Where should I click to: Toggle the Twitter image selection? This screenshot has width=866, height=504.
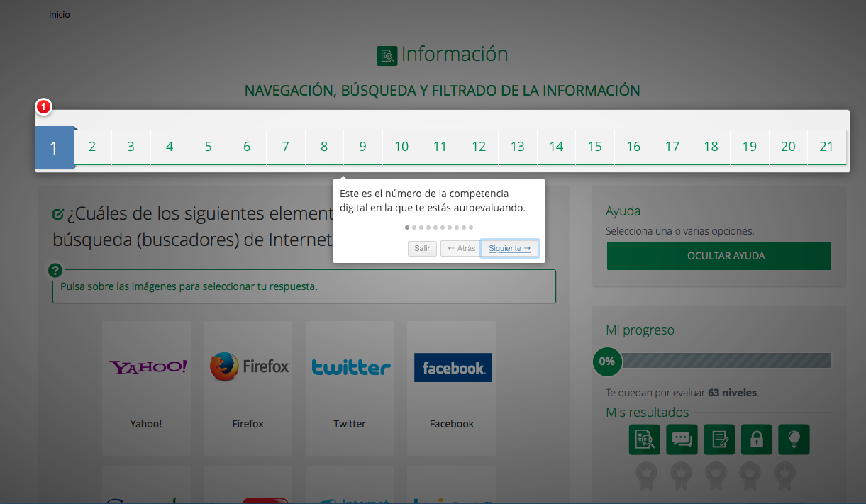pos(350,367)
